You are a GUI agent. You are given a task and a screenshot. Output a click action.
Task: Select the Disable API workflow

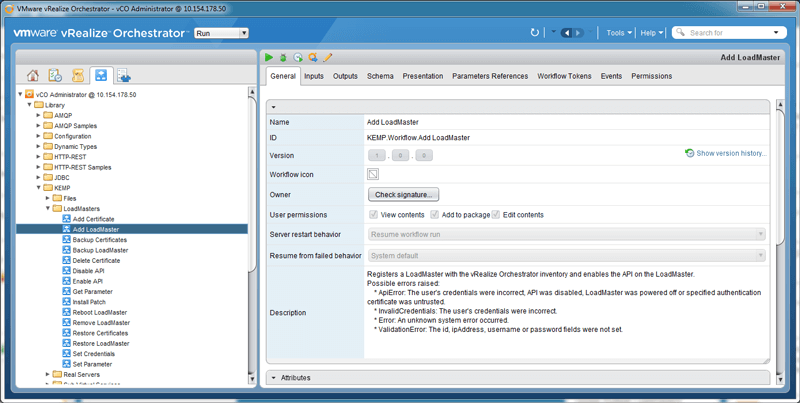[88, 271]
